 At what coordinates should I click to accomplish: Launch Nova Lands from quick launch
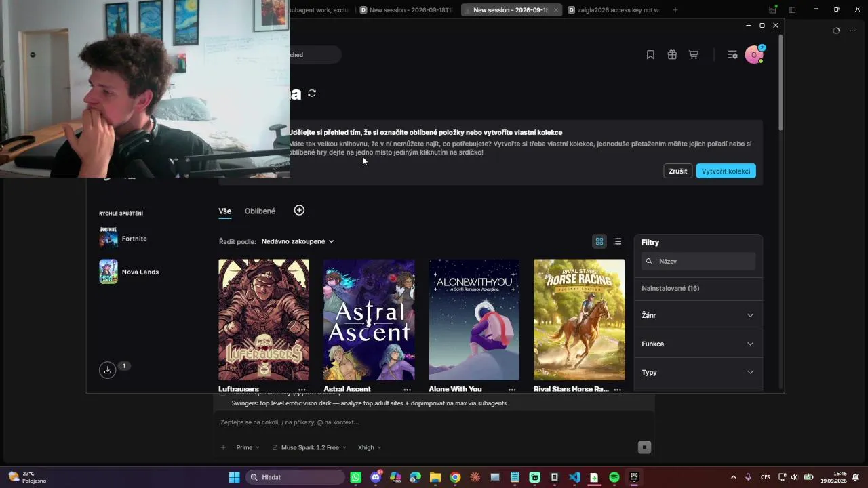pyautogui.click(x=129, y=272)
